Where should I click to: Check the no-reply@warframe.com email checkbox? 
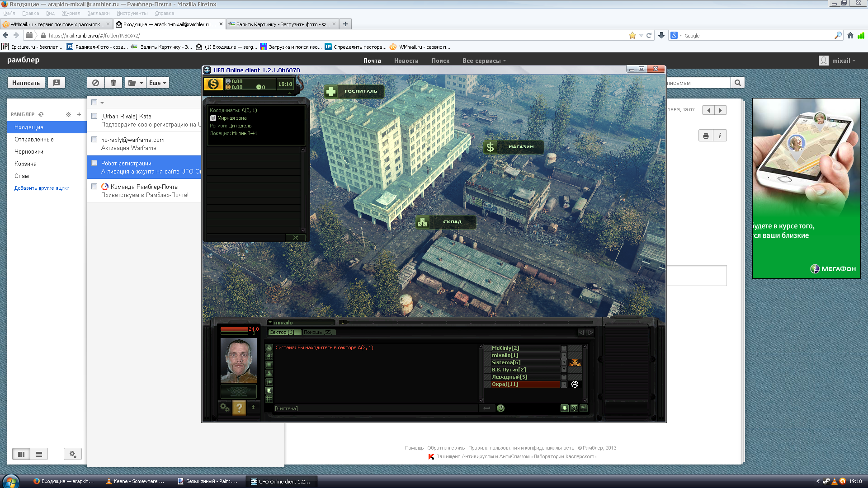94,140
